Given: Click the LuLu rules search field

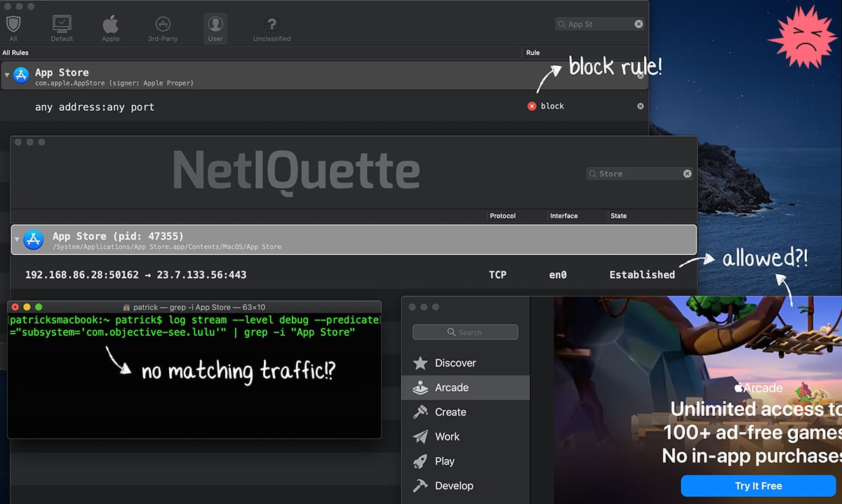Looking at the screenshot, I should [600, 24].
